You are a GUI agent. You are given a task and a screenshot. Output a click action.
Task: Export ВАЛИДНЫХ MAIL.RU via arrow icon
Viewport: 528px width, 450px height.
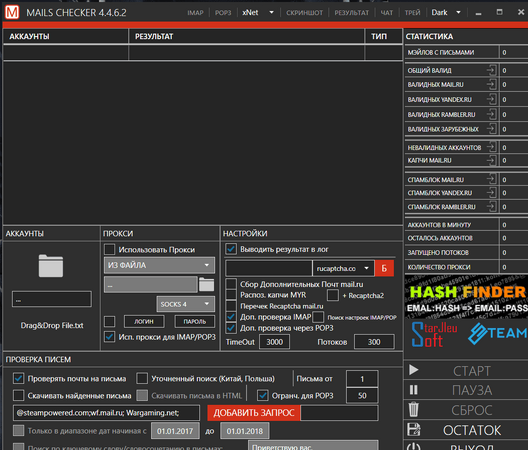coord(491,84)
